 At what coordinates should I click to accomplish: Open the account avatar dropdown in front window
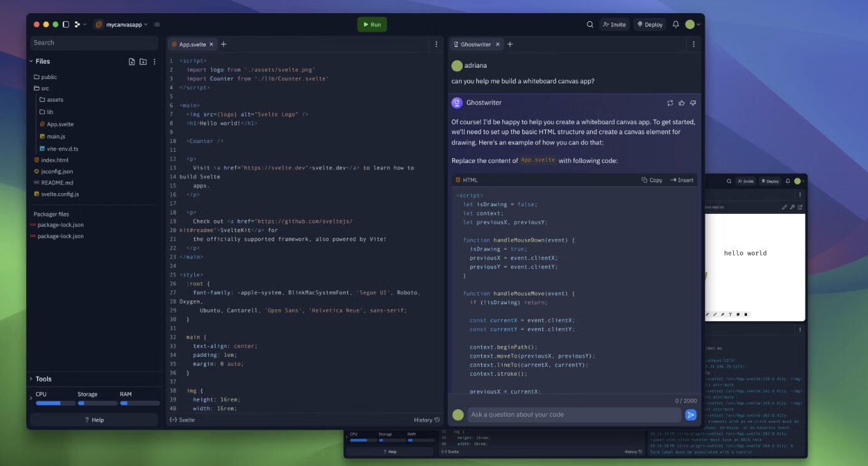(x=692, y=24)
